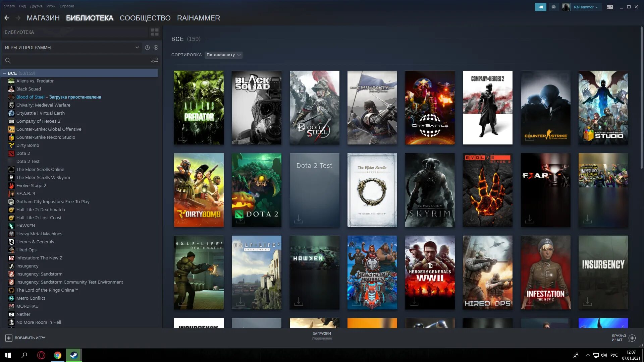Click the announcements megaphone icon
Screen dimensions: 644x362
[540, 7]
